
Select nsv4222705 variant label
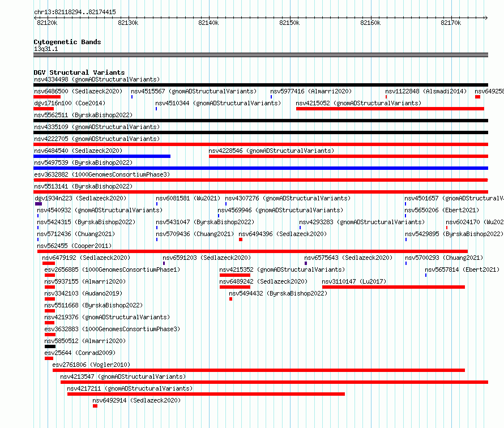pyautogui.click(x=97, y=139)
